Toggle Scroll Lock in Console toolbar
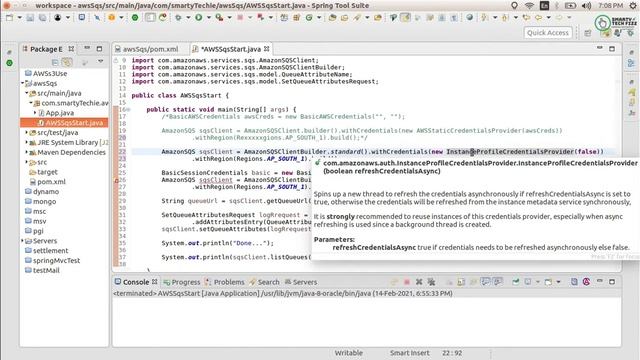This screenshot has height=360, width=640. [461, 282]
